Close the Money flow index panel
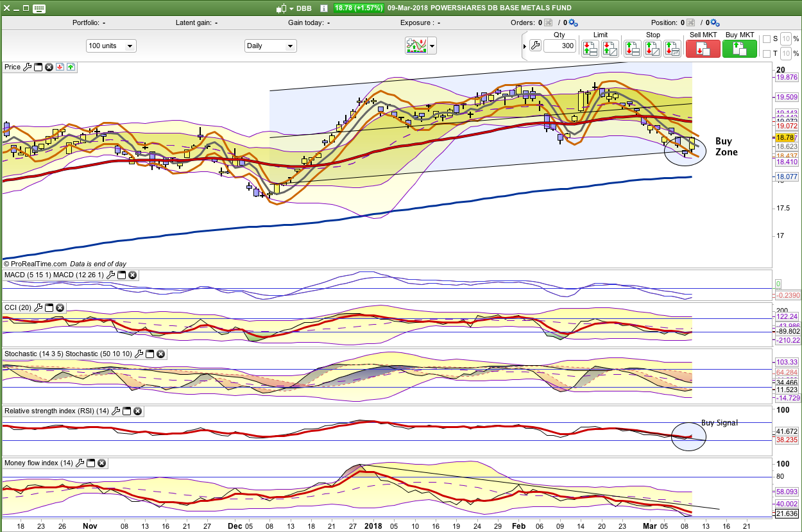The width and height of the screenshot is (802, 532). (101, 463)
